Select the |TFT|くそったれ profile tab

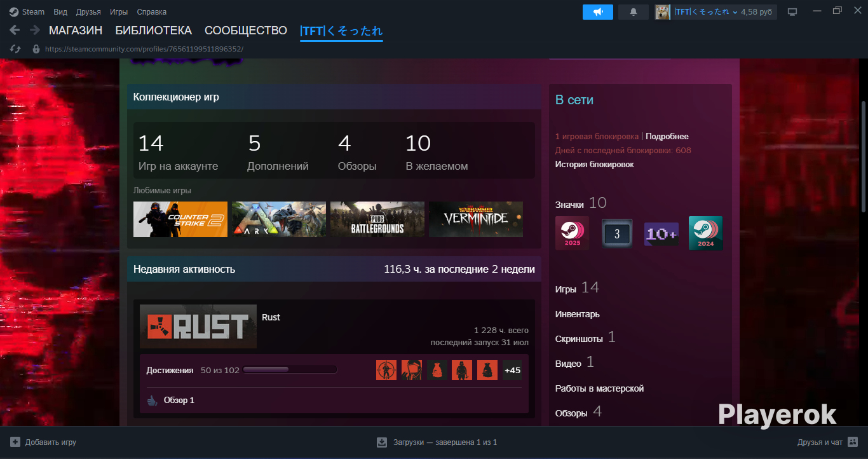(x=341, y=31)
